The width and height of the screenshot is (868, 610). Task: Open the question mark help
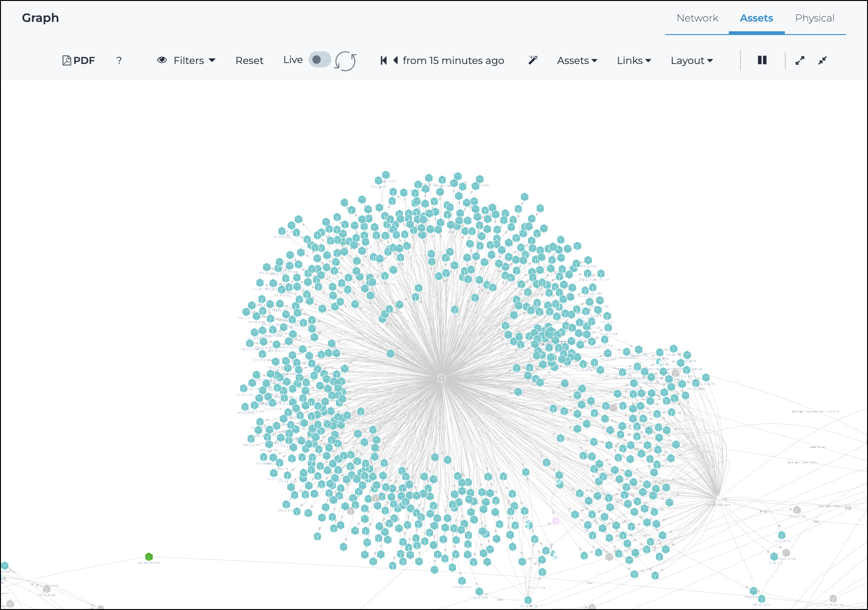(119, 61)
